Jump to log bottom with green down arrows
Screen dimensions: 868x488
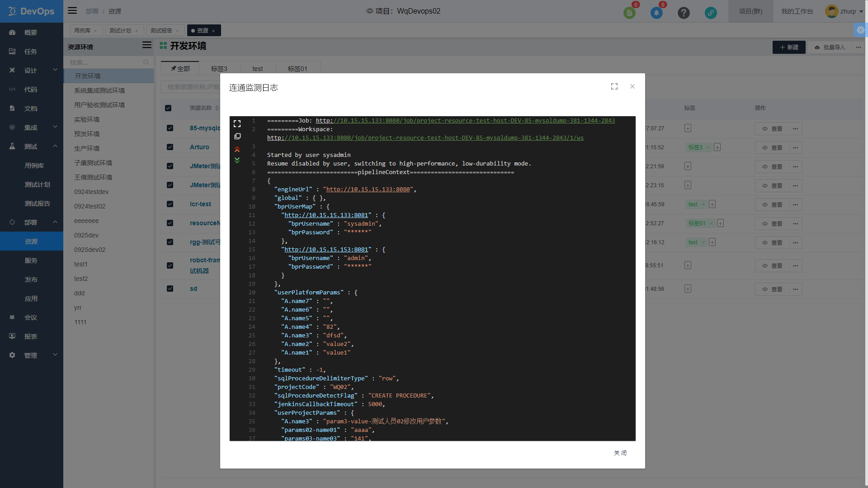[x=237, y=160]
